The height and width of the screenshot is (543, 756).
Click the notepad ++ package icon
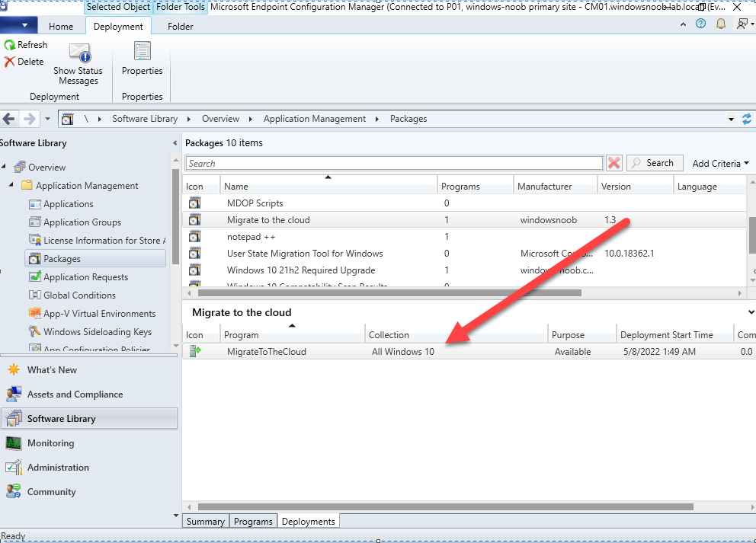194,237
